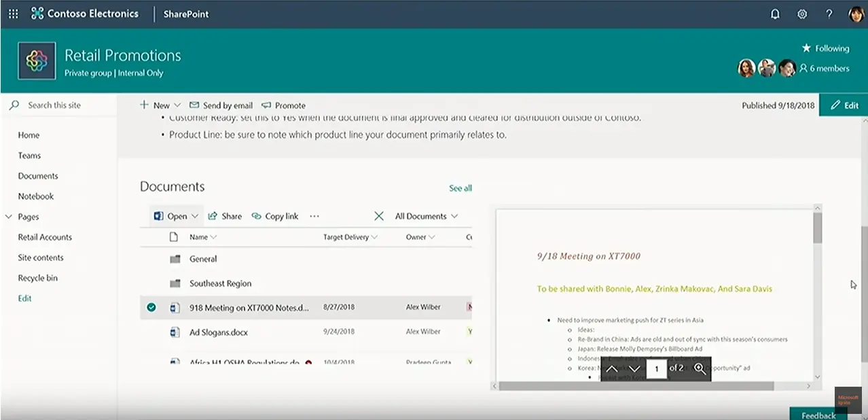Clear selection with the X icon
The image size is (868, 420).
379,216
